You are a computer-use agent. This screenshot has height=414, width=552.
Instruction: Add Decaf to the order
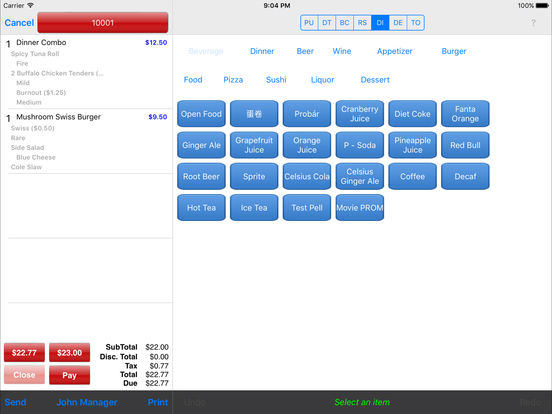[x=465, y=176]
